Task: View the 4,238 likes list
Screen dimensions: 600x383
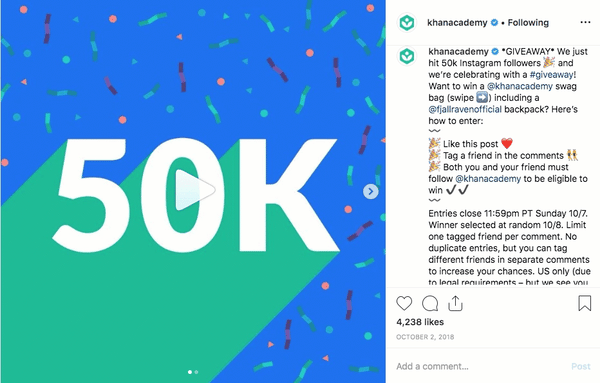Action: [x=420, y=322]
